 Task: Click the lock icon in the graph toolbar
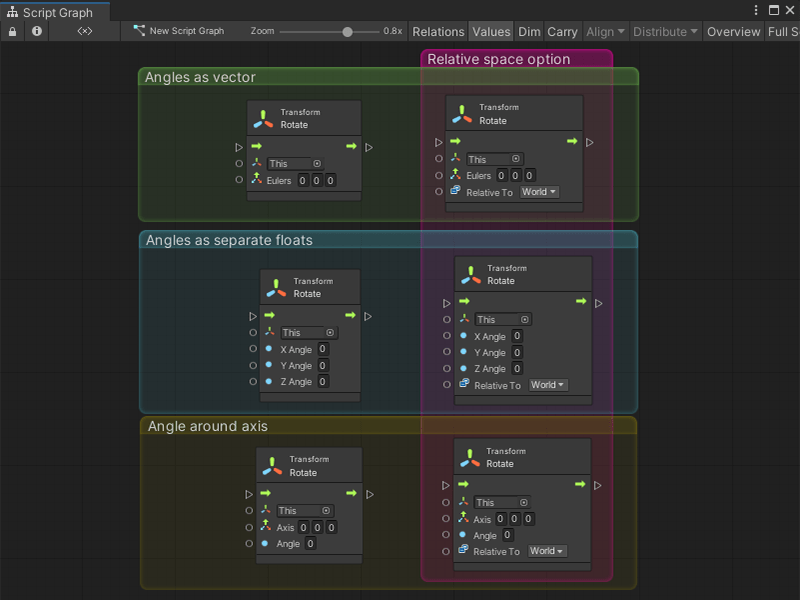click(11, 31)
